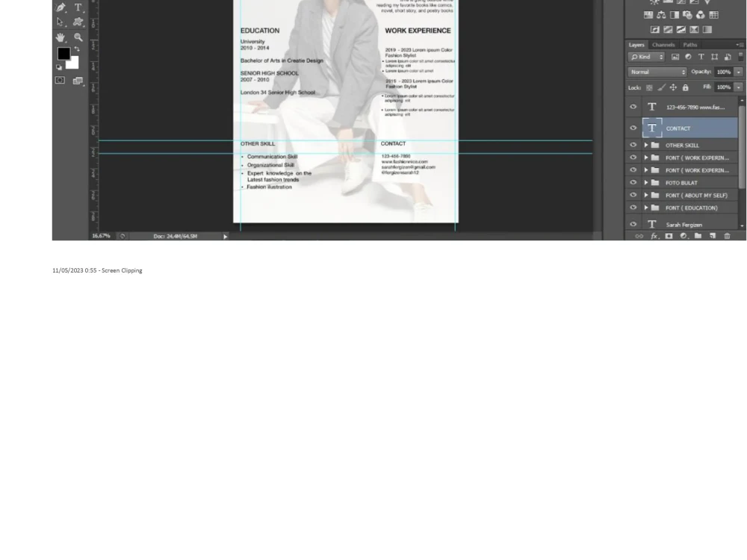Select the Path Selection arrow tool
The image size is (747, 560).
point(60,22)
